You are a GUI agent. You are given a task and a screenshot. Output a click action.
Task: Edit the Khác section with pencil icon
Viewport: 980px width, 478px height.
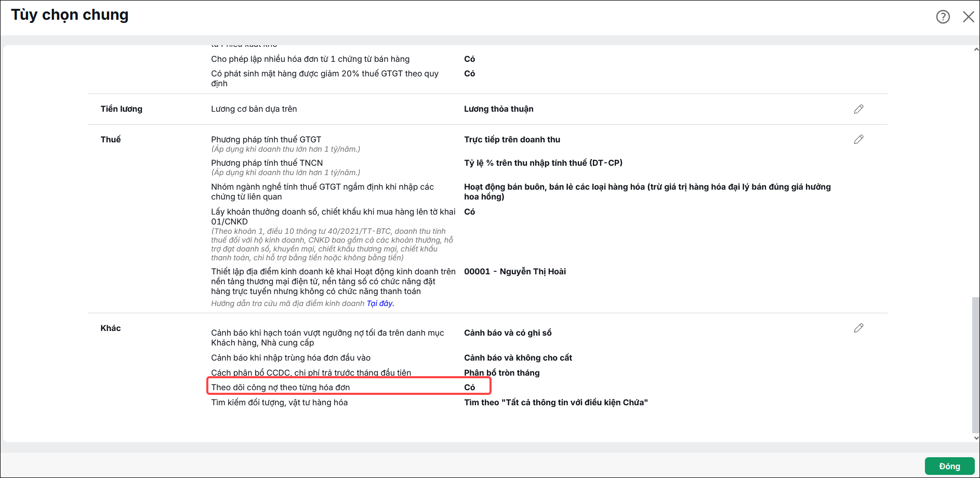point(858,328)
